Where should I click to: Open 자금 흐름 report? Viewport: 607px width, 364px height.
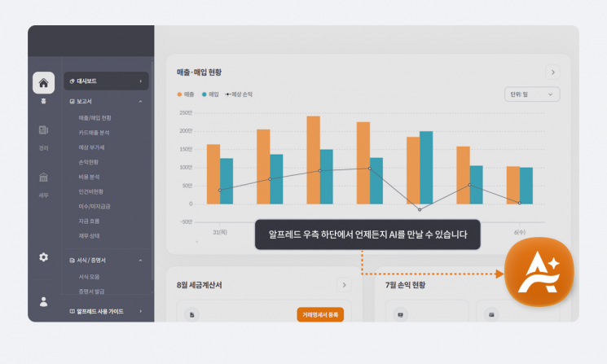(x=89, y=221)
